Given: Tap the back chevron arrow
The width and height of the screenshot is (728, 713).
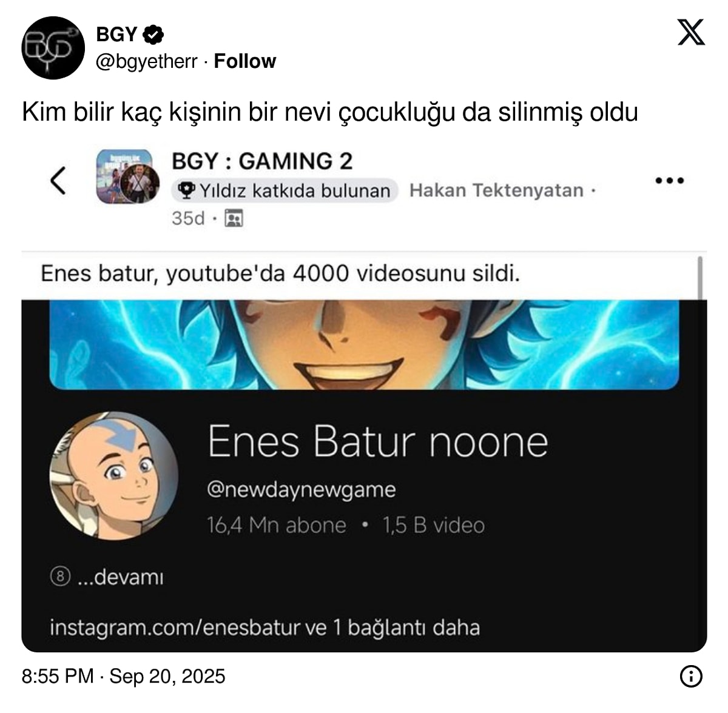Looking at the screenshot, I should click(x=58, y=180).
